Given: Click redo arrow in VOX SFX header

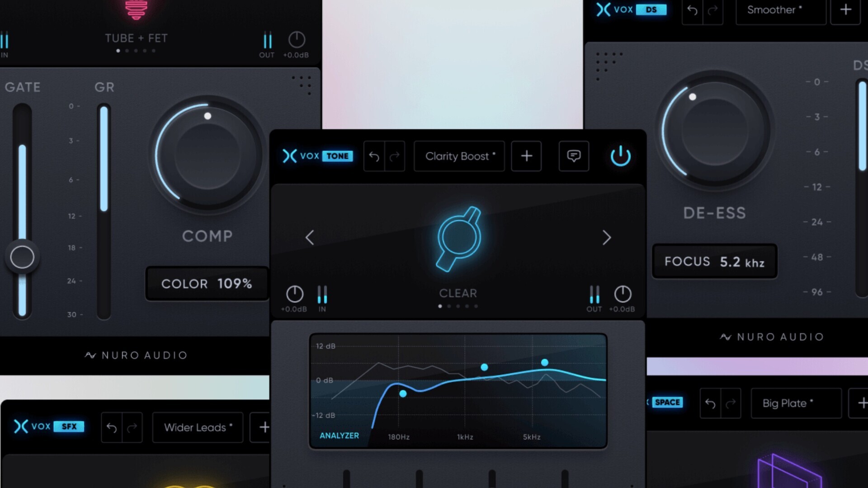Looking at the screenshot, I should tap(132, 427).
